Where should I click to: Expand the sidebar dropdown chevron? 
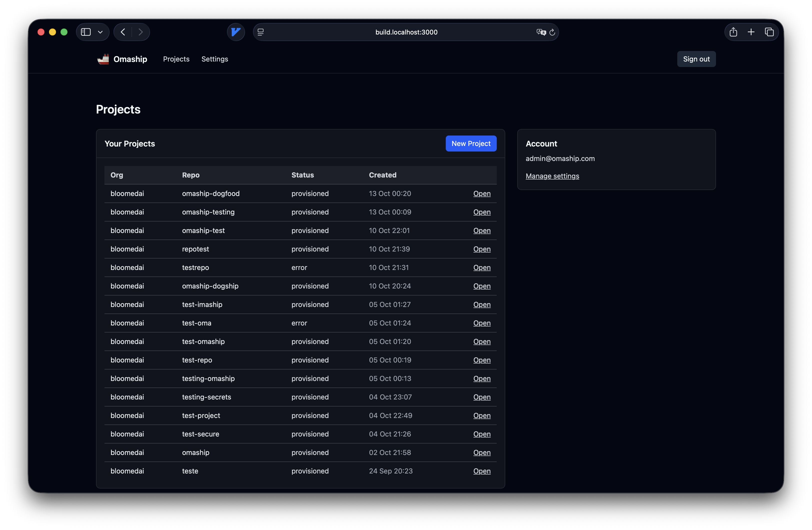(100, 32)
